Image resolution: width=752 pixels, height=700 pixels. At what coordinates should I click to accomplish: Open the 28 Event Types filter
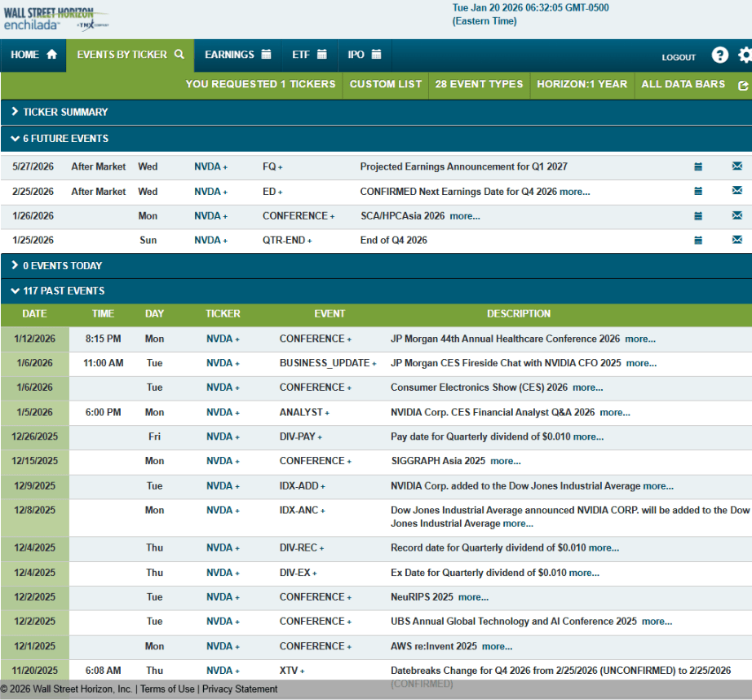pos(479,84)
